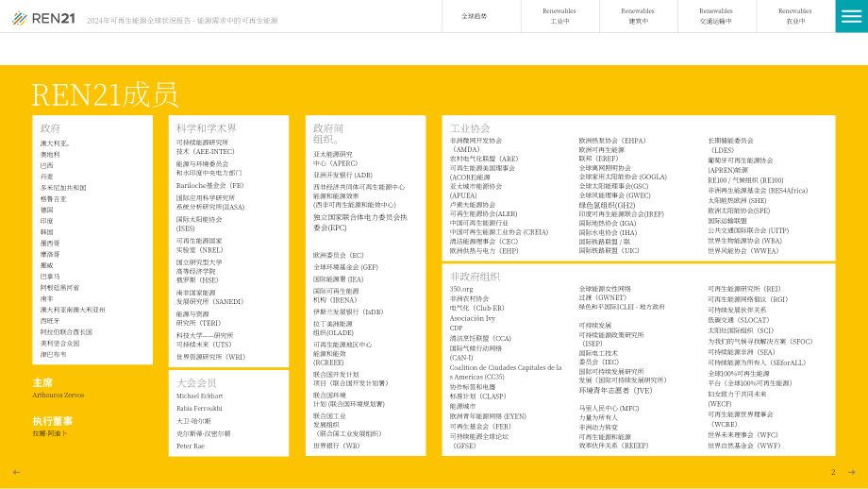Click Peter Rae name
Image resolution: width=868 pixels, height=489 pixels.
[191, 446]
